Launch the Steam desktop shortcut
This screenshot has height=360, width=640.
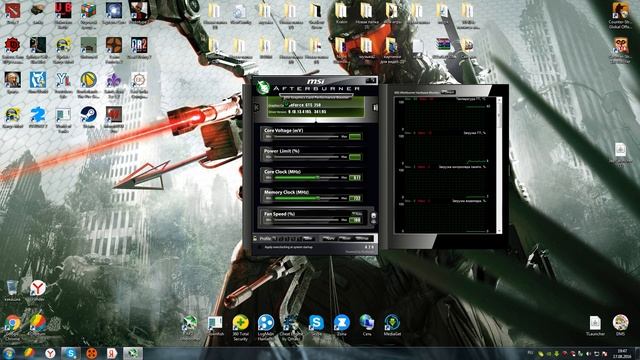(88, 114)
